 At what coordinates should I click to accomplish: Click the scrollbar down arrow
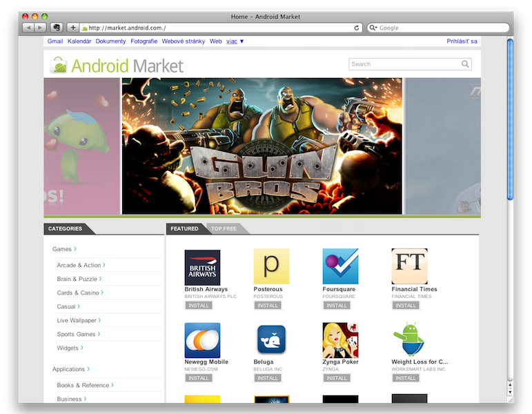pyautogui.click(x=510, y=392)
